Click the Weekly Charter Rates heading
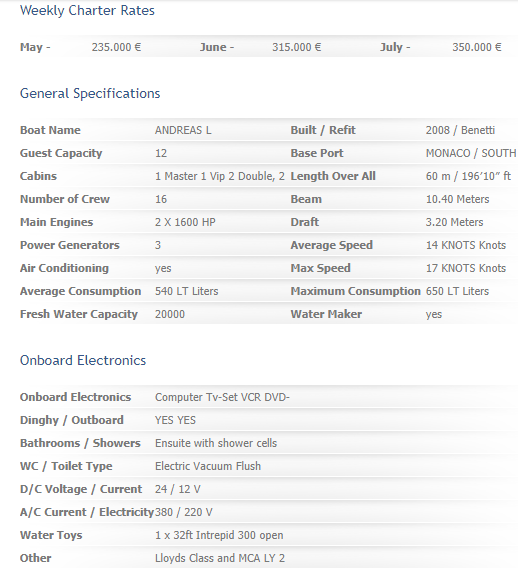Screen dimensions: 528x586 tap(87, 10)
